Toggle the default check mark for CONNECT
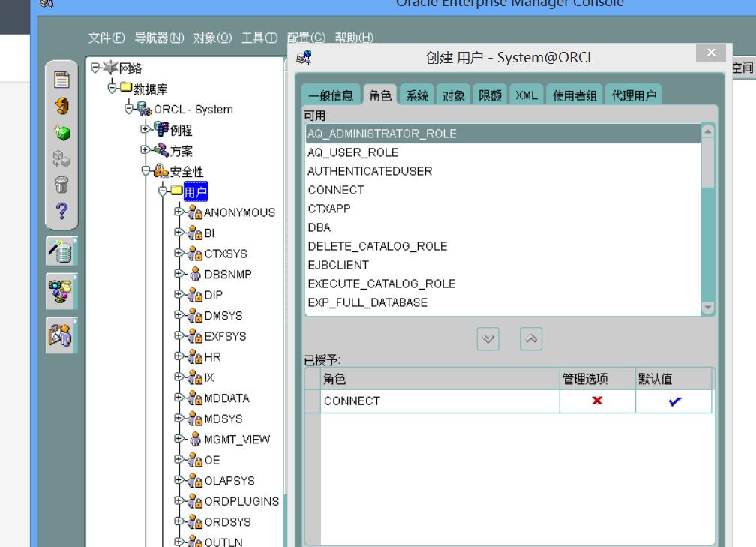Viewport: 756px width, 547px height. pyautogui.click(x=674, y=401)
